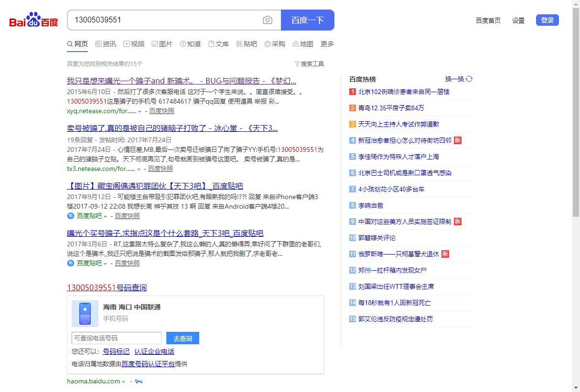
Task: Click the 百度一下 search button
Action: click(x=308, y=20)
